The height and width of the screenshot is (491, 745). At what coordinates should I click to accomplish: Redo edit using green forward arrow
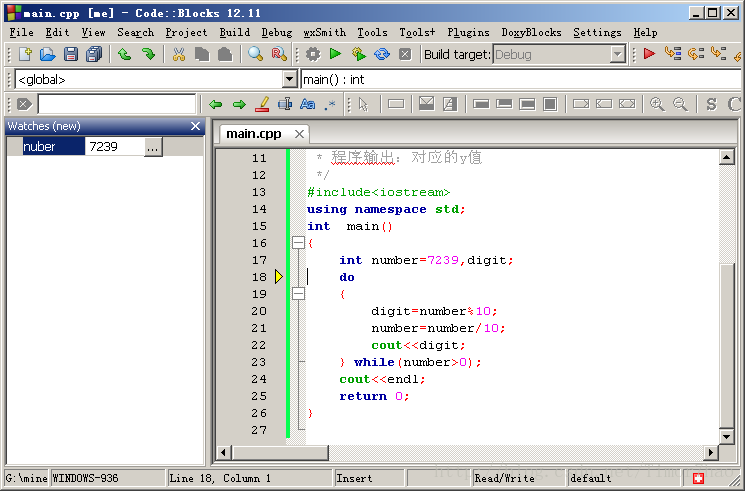(148, 54)
